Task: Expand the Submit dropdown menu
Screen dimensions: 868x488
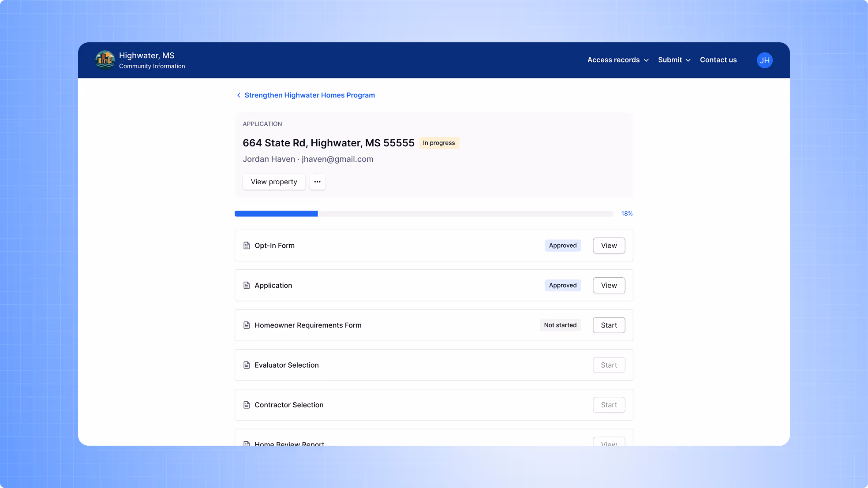Action: [674, 60]
